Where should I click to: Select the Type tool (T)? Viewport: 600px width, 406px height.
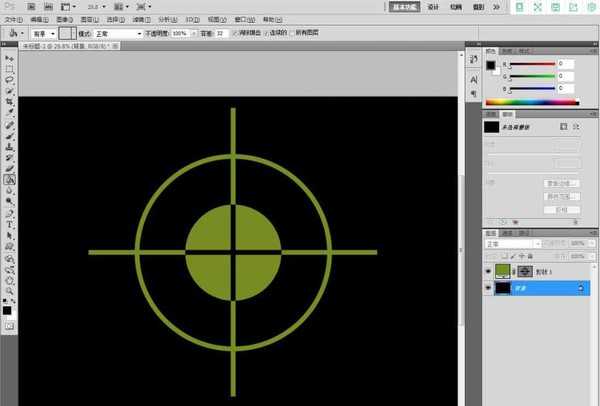pos(9,223)
